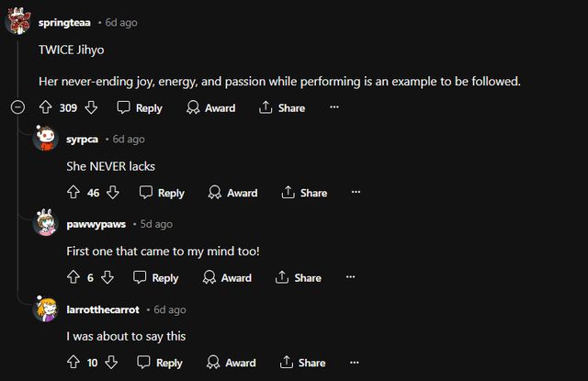Reply to springteaa's comment
Image resolution: width=588 pixels, height=381 pixels.
tap(140, 107)
